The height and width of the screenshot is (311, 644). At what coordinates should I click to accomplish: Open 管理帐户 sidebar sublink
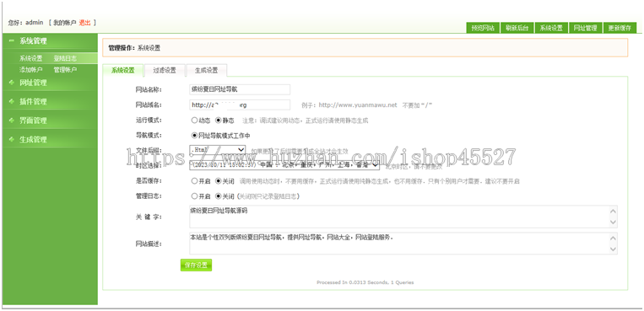(65, 70)
